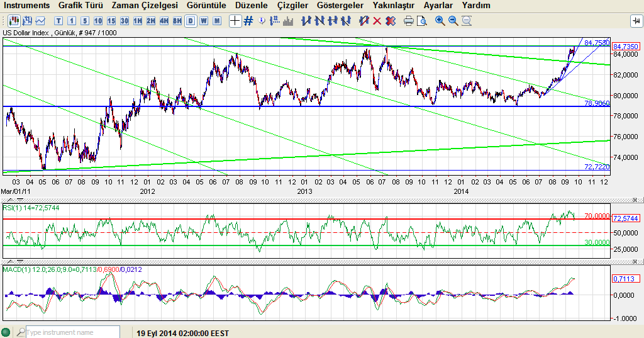This screenshot has width=644, height=338.
Task: Zoom in with magnifier plus icon
Action: [x=440, y=21]
